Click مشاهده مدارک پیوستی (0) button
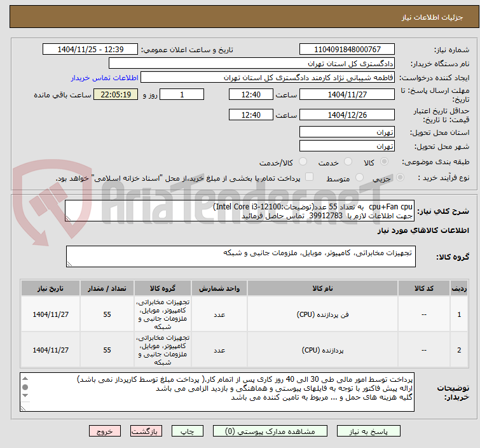Viewport: 480px width, 448px height. pos(270,431)
